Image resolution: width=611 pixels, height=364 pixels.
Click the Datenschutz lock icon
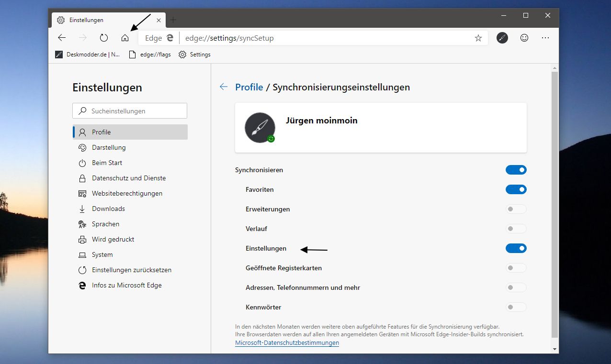pos(82,178)
